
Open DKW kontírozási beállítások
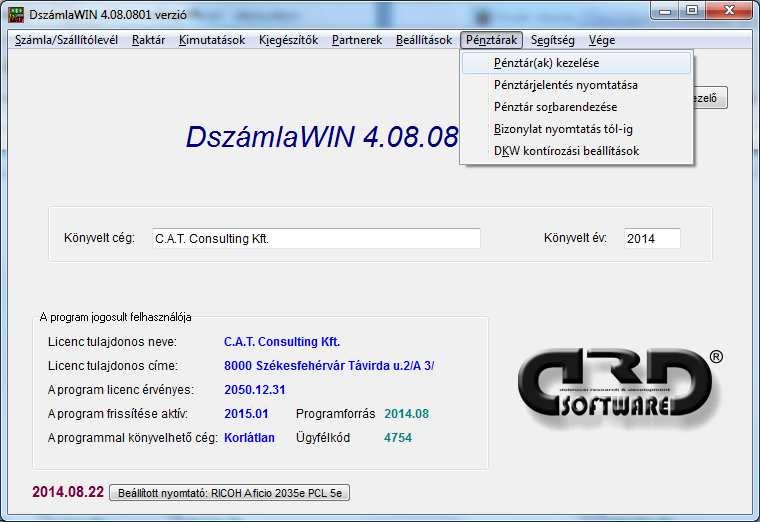click(576, 151)
